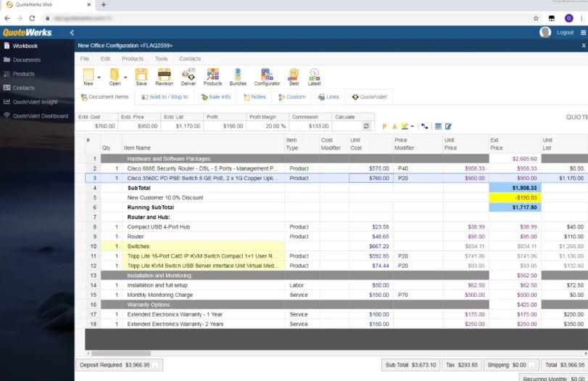The image size is (588, 381).
Task: Create a revision with the Revision icon
Action: point(165,77)
